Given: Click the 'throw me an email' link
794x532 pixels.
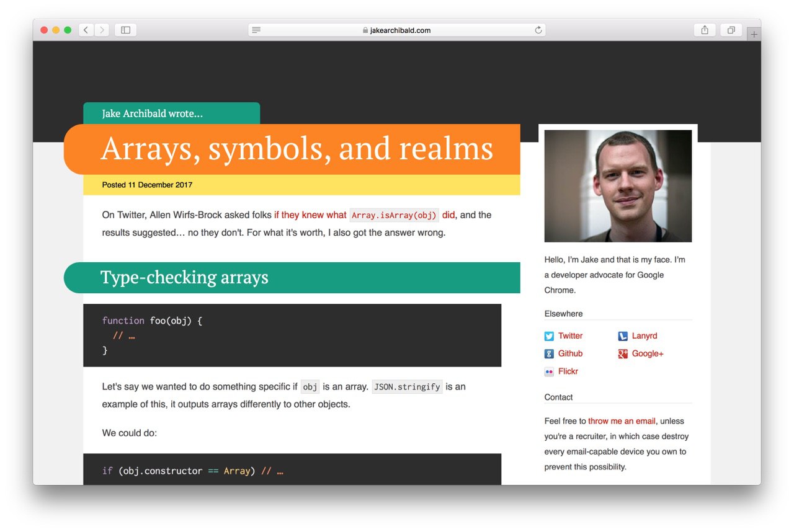Looking at the screenshot, I should point(622,421).
